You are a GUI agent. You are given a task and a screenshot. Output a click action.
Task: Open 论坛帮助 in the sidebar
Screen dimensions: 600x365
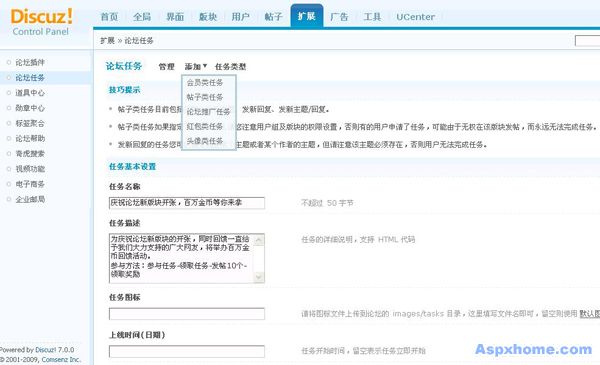[x=30, y=138]
